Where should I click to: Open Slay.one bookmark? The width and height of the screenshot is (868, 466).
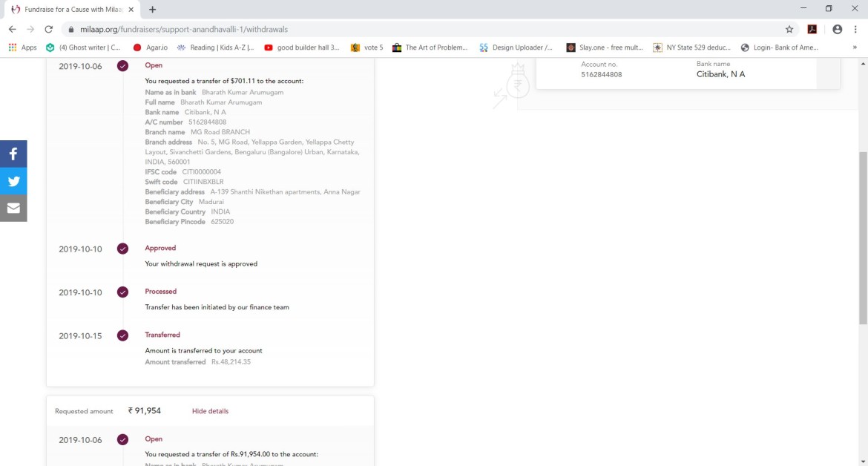(605, 47)
